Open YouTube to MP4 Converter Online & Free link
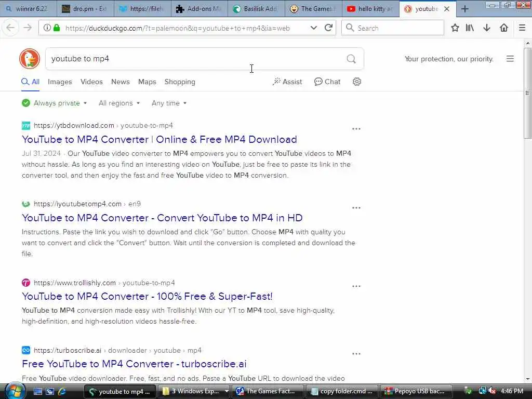 pyautogui.click(x=159, y=139)
